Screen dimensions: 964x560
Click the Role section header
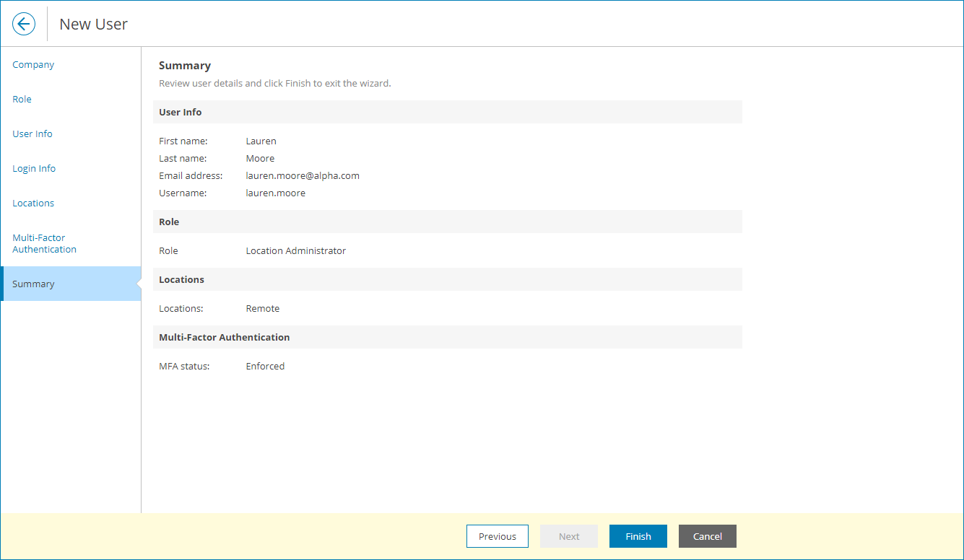coord(168,222)
